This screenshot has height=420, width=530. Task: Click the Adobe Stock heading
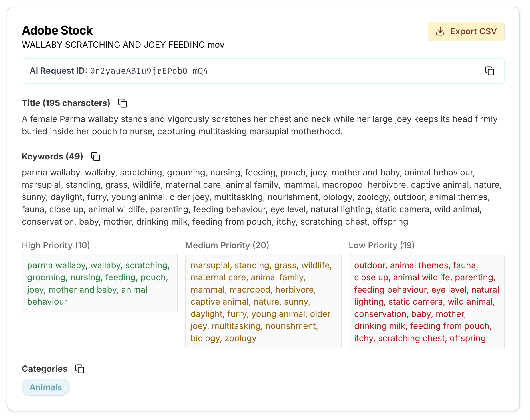click(x=57, y=30)
